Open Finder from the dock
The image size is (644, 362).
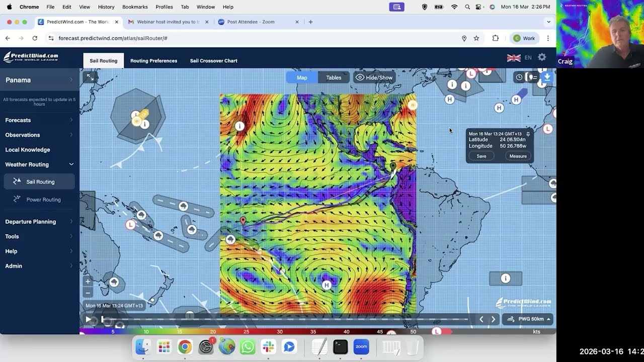click(x=143, y=347)
